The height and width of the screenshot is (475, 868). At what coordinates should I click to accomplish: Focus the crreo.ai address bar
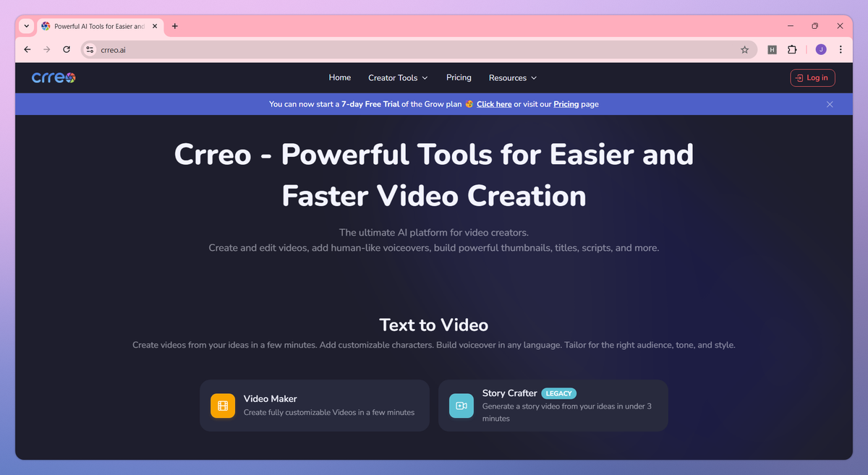pyautogui.click(x=420, y=50)
